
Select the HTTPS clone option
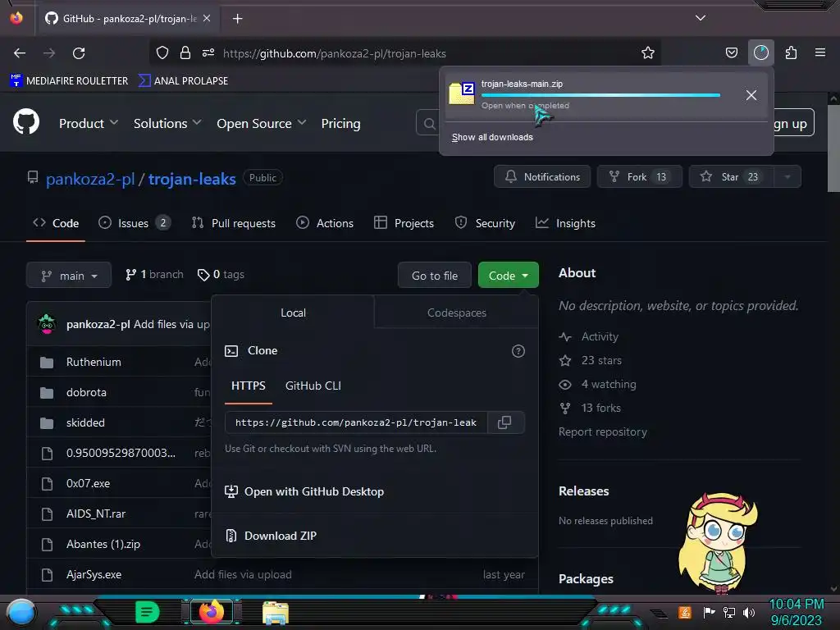point(248,386)
